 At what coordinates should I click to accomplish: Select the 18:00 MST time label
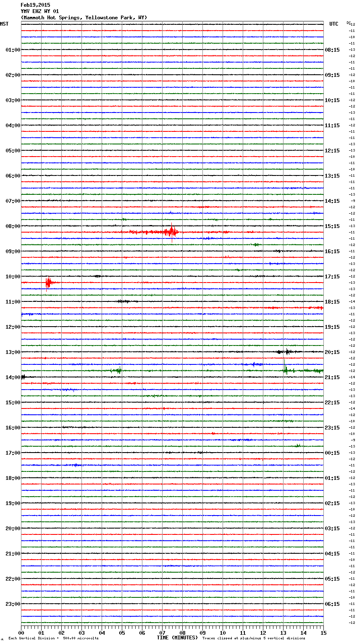13,478
